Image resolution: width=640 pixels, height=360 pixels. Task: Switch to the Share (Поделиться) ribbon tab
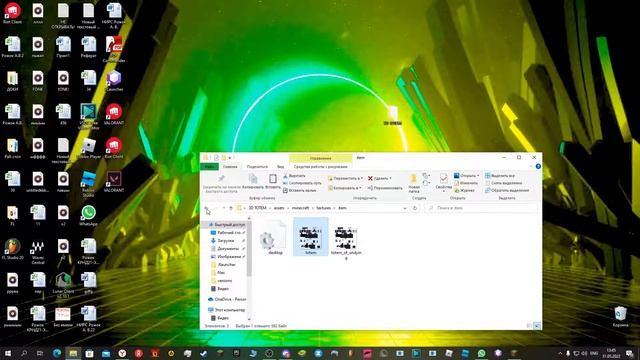point(257,167)
